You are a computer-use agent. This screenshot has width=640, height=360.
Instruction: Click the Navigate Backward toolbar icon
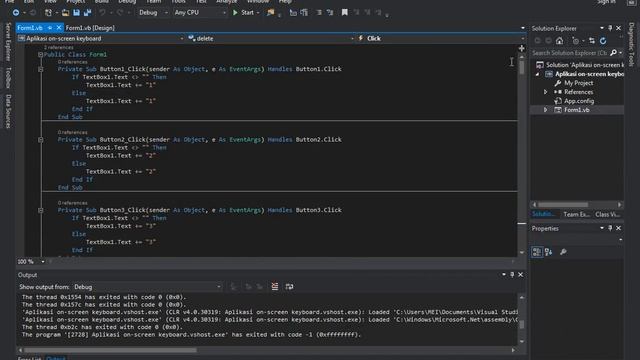point(16,13)
